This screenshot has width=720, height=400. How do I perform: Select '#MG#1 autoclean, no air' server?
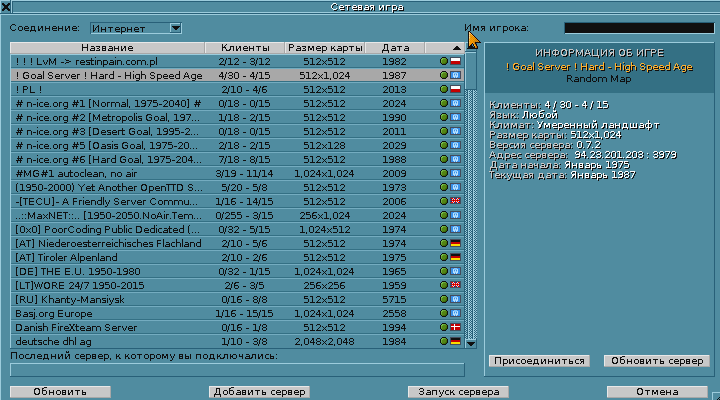tap(237, 173)
